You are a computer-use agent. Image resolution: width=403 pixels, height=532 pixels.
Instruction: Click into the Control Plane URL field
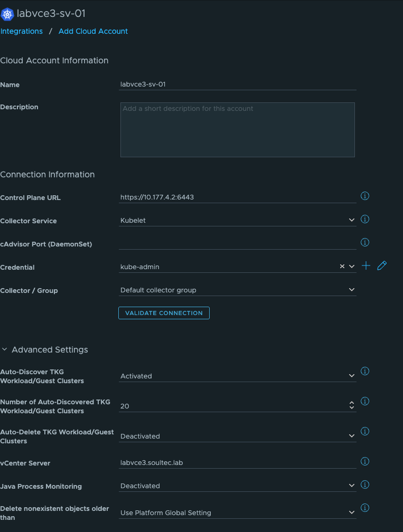pos(237,197)
